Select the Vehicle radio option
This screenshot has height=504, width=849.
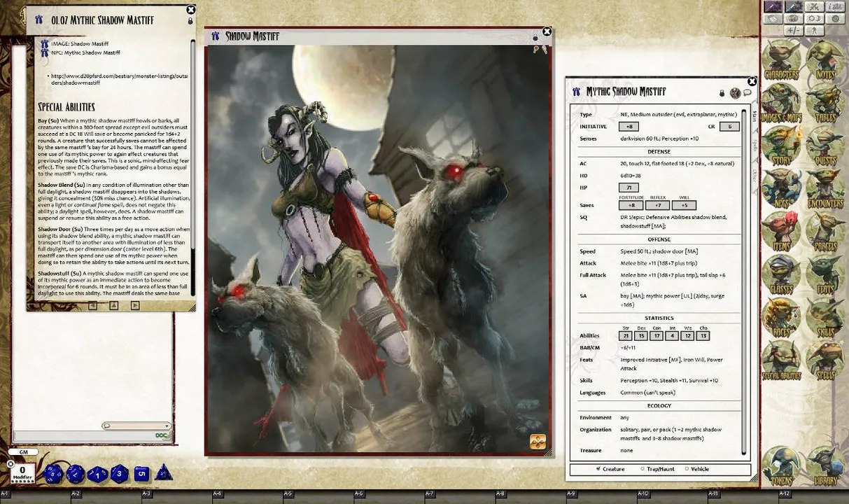coord(686,469)
